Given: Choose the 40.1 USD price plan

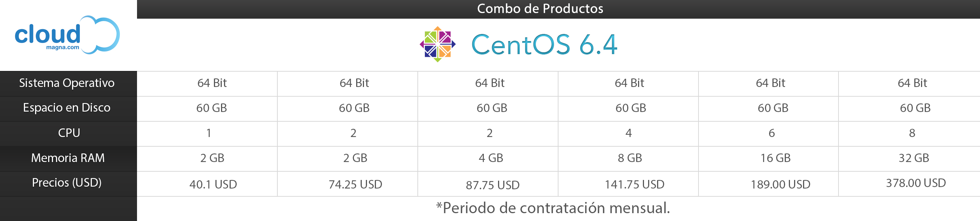Looking at the screenshot, I should point(213,184).
